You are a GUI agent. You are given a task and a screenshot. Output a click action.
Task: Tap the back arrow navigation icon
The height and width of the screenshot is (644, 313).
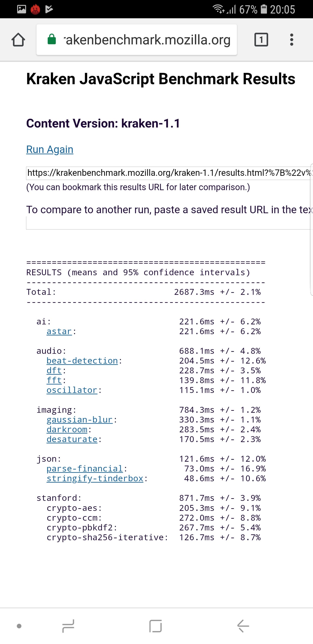coord(243,626)
